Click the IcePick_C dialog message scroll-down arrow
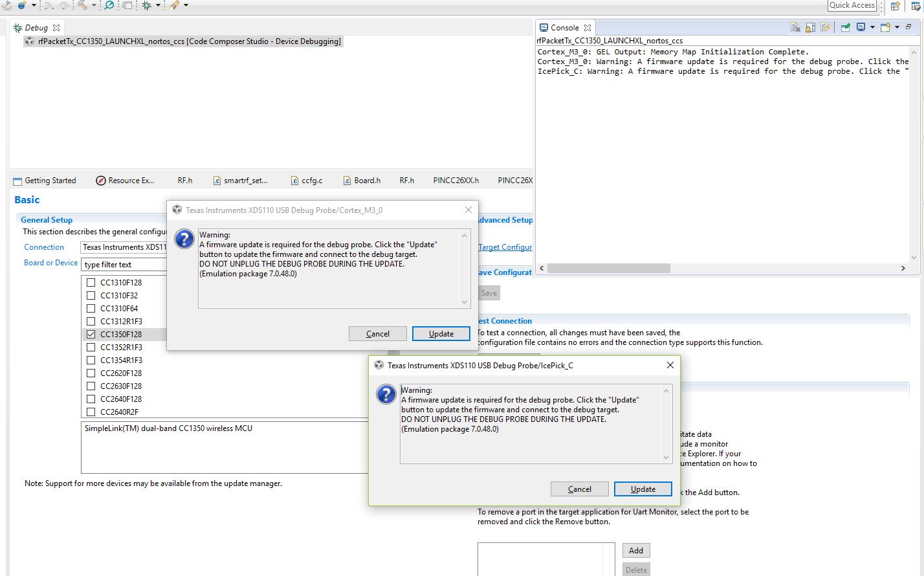 (666, 458)
